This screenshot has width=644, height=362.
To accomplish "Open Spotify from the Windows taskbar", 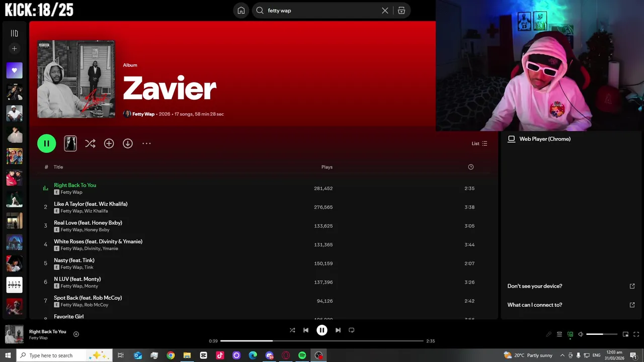I will pyautogui.click(x=302, y=355).
